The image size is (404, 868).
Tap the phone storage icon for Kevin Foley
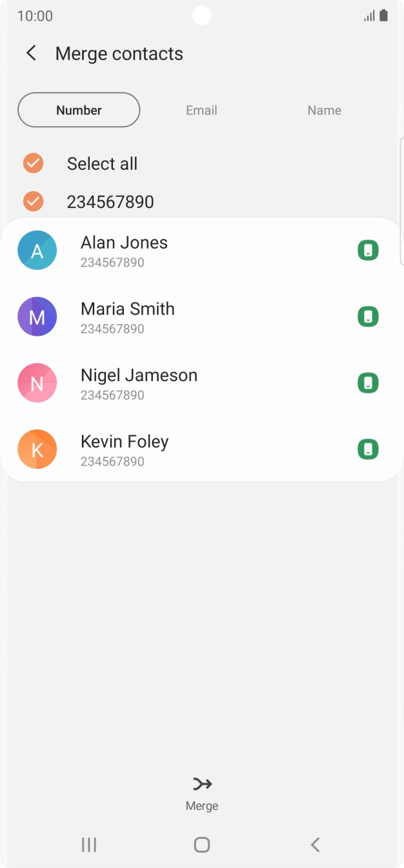pos(368,449)
